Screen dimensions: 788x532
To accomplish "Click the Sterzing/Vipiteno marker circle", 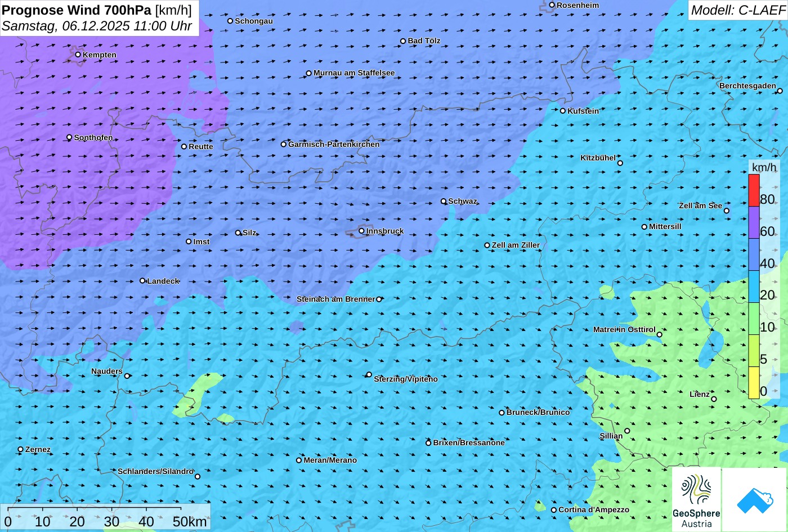I will coord(369,374).
